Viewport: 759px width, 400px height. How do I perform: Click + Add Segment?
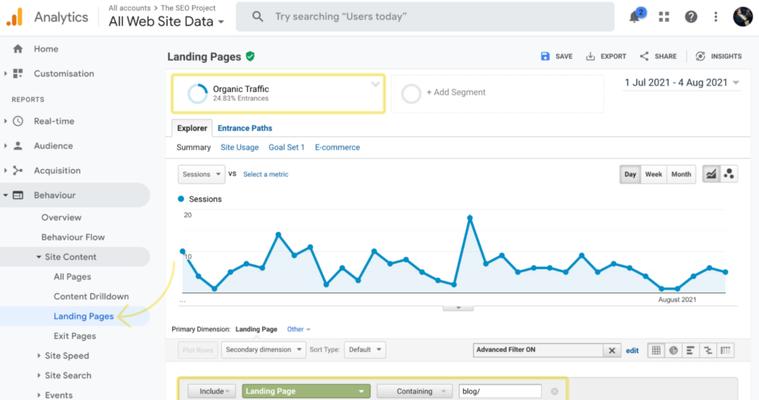coord(456,92)
